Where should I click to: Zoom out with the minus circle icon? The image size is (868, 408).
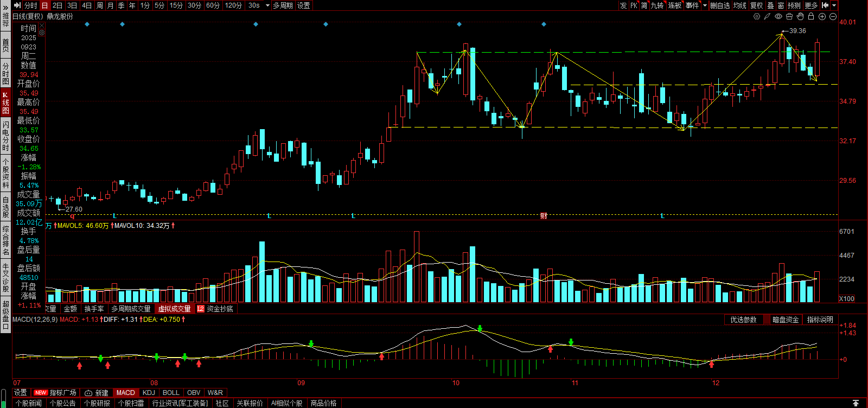[833, 16]
